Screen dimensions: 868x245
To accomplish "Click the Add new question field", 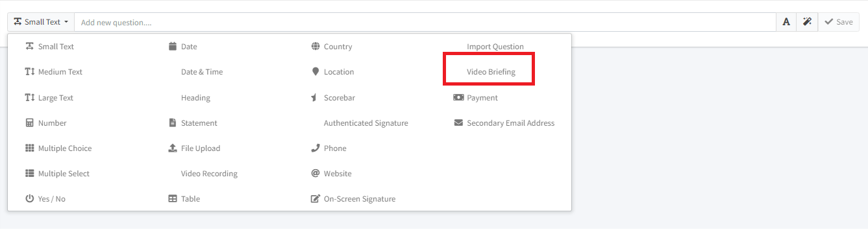I will click(x=425, y=22).
